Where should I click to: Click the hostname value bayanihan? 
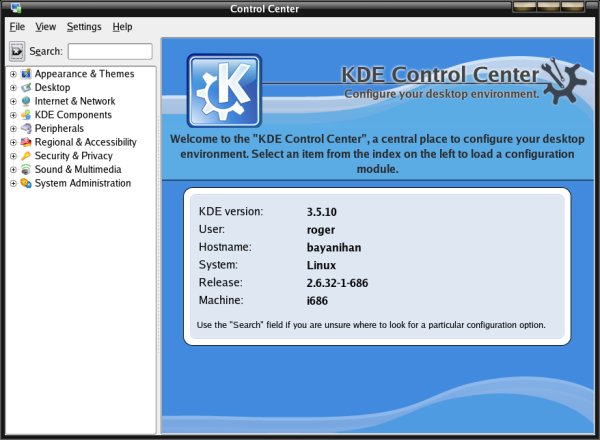click(x=334, y=248)
